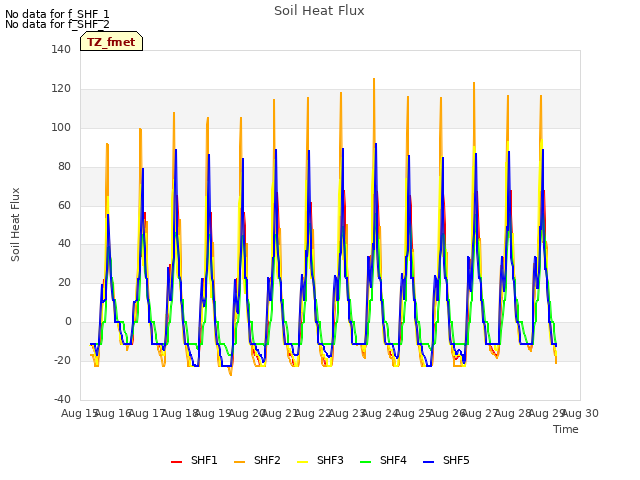Select the SHF2 legend label
Image resolution: width=640 pixels, height=480 pixels.
click(x=267, y=460)
